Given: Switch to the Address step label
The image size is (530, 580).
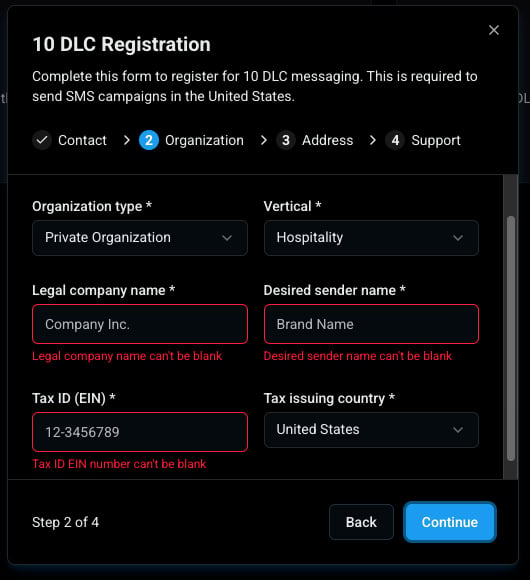Looking at the screenshot, I should (328, 140).
